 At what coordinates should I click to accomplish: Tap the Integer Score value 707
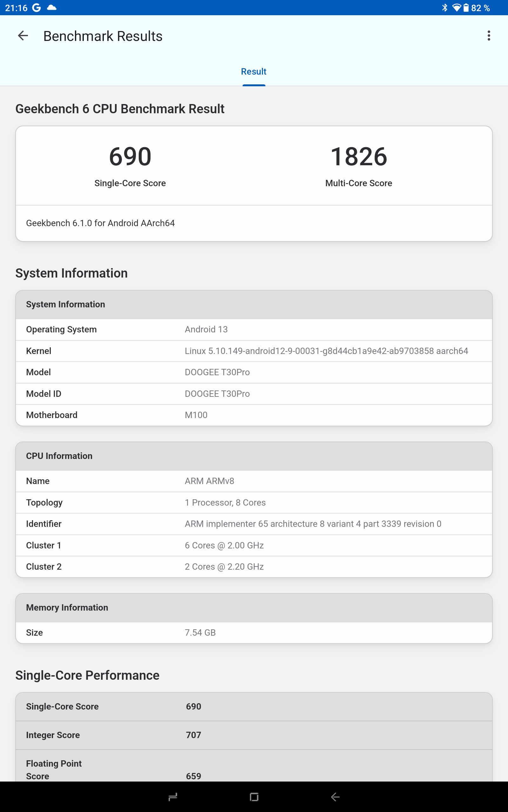point(194,735)
